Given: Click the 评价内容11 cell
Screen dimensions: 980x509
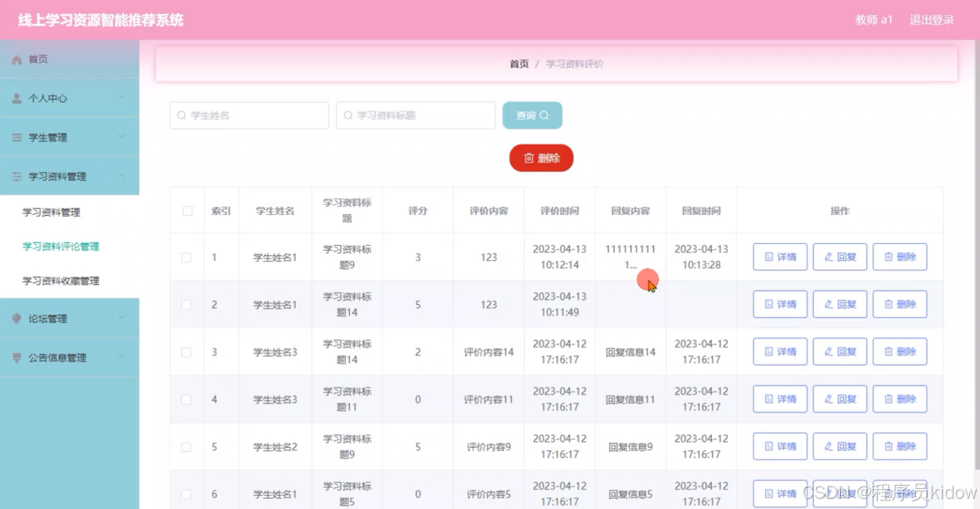Looking at the screenshot, I should (x=488, y=399).
